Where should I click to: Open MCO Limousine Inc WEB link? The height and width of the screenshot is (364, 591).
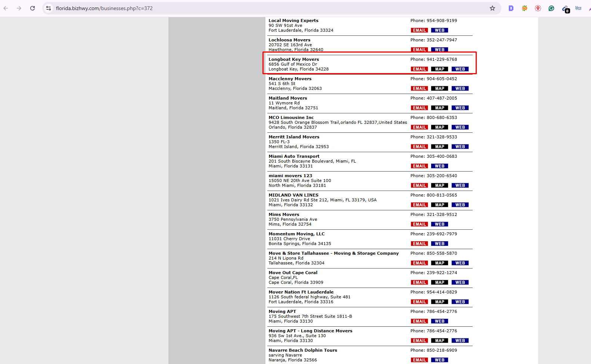click(460, 128)
